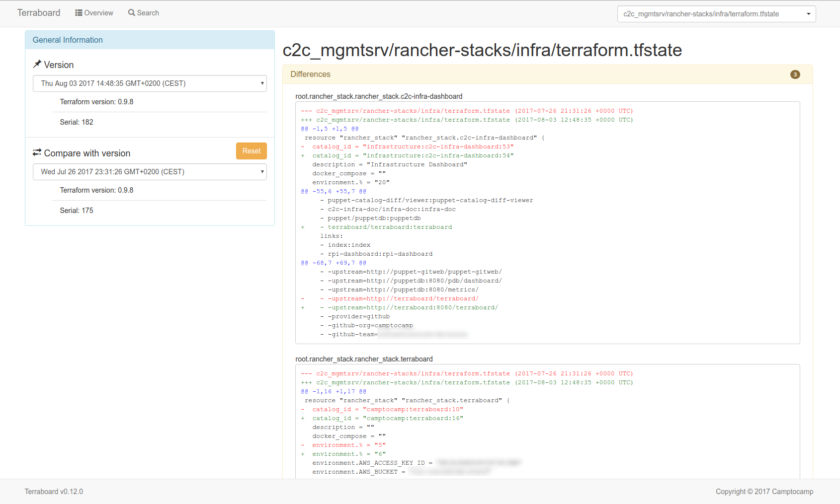
Task: Click the added terraboard/terraboard:terraboard line
Action: [x=376, y=227]
